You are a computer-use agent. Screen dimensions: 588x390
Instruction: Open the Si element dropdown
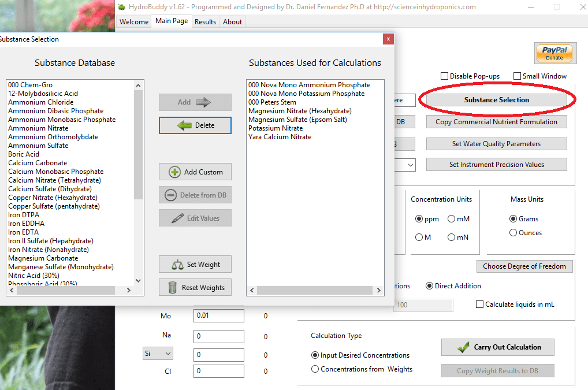[158, 354]
